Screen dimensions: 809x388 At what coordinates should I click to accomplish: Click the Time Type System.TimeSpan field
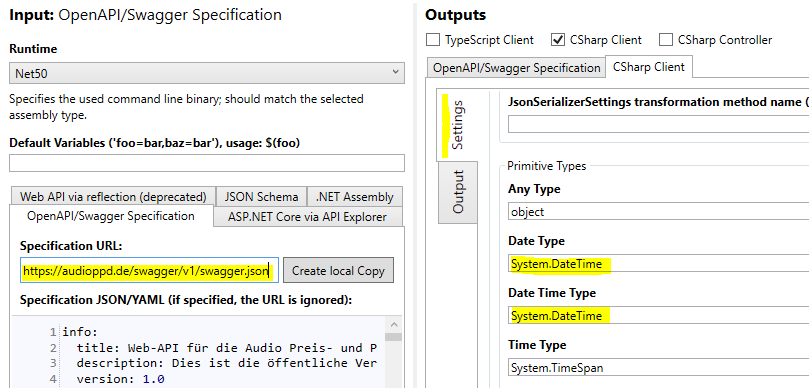[x=658, y=367]
